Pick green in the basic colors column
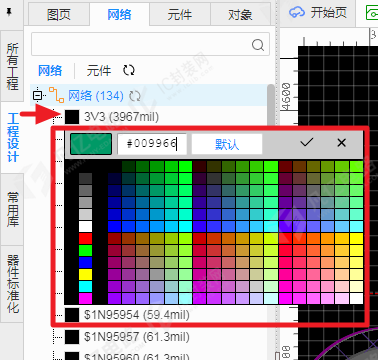The height and width of the screenshot is (360, 378). click(85, 251)
